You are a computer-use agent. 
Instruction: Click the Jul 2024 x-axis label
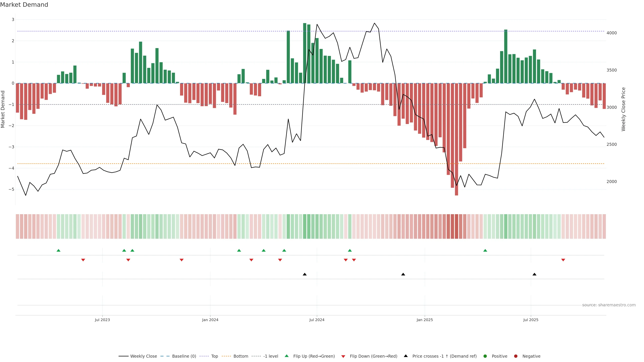317,320
